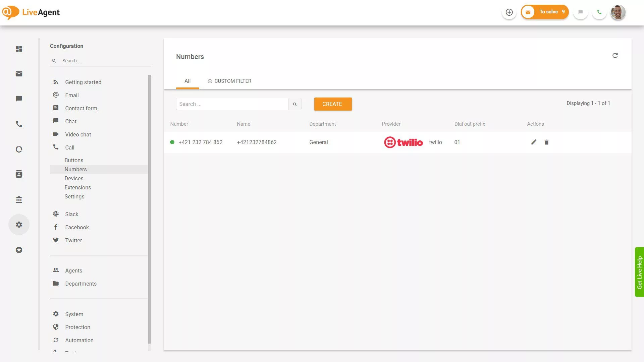The width and height of the screenshot is (644, 362).
Task: Open the Dashboard from the left sidebar
Action: pos(19,49)
